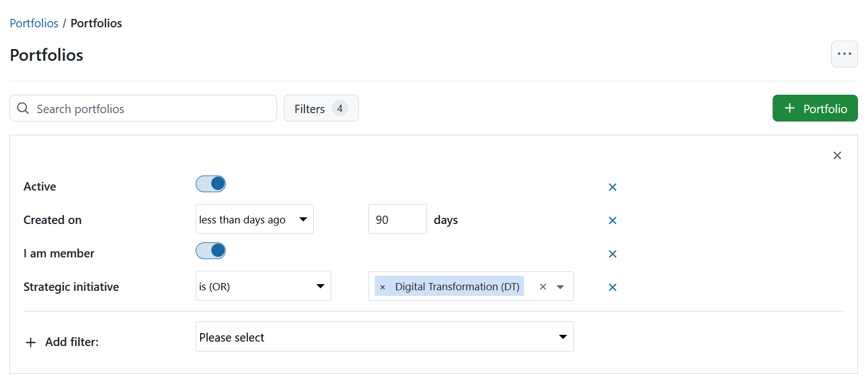Turn off the I am member toggle
868x385 pixels.
point(211,251)
